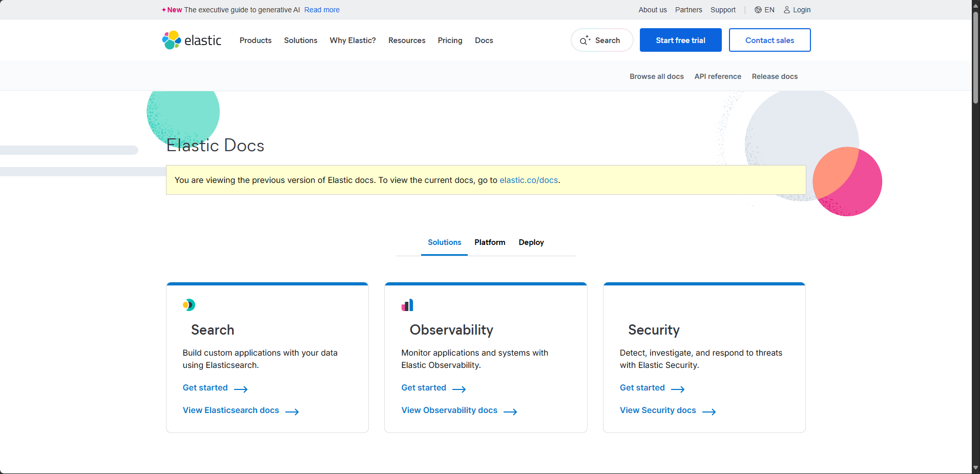980x474 pixels.
Task: Click the vertical page scrollbar thumb
Action: pos(975,56)
